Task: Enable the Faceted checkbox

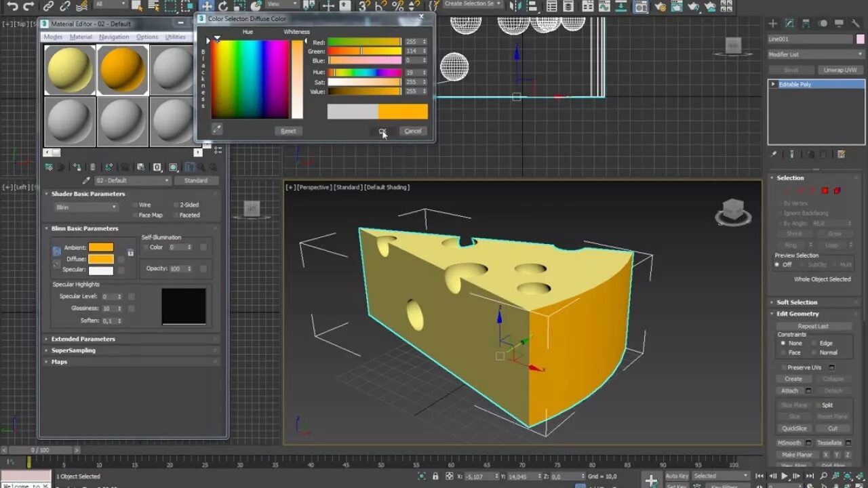Action: (176, 215)
